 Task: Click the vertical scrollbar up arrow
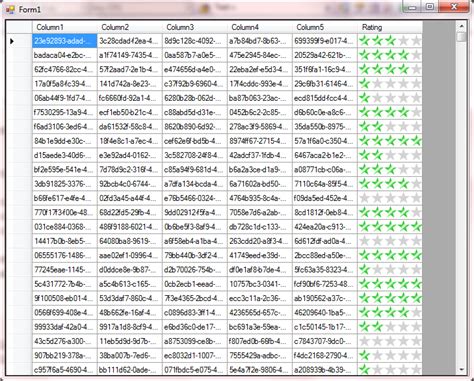point(462,26)
